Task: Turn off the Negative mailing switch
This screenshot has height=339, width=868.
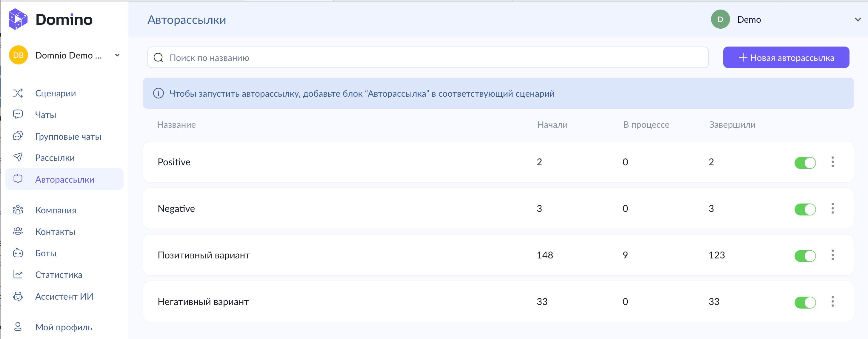Action: click(x=805, y=209)
